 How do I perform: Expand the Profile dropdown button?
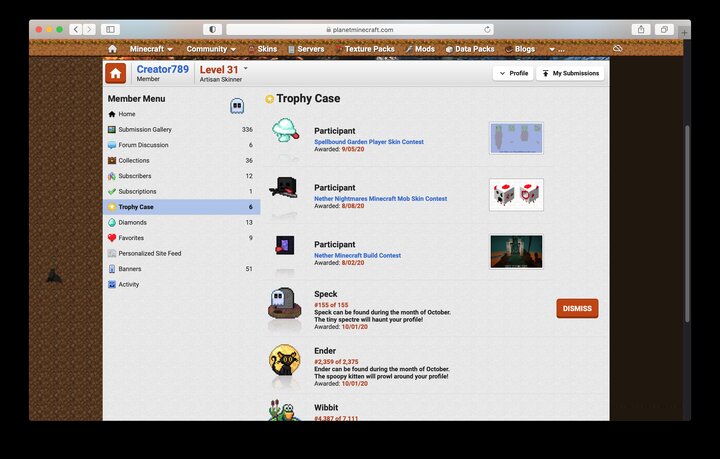click(x=513, y=73)
